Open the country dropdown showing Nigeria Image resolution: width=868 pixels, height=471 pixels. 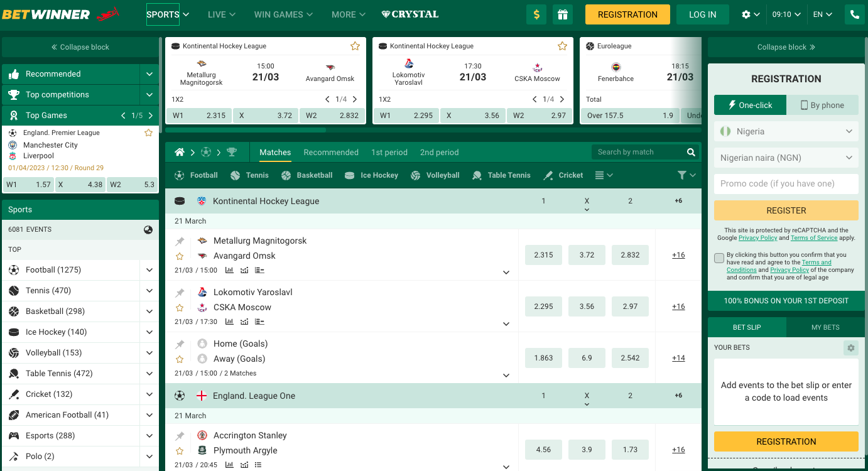[x=786, y=131]
